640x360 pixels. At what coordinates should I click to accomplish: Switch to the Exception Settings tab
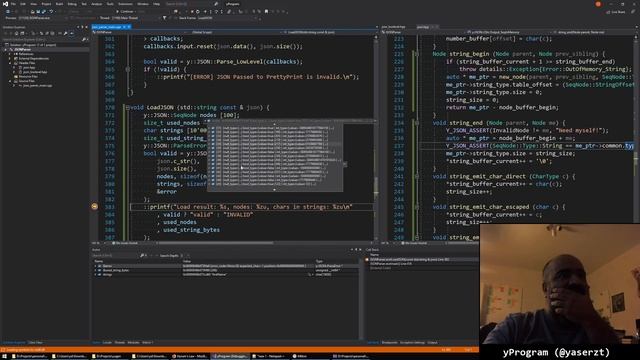(x=412, y=342)
